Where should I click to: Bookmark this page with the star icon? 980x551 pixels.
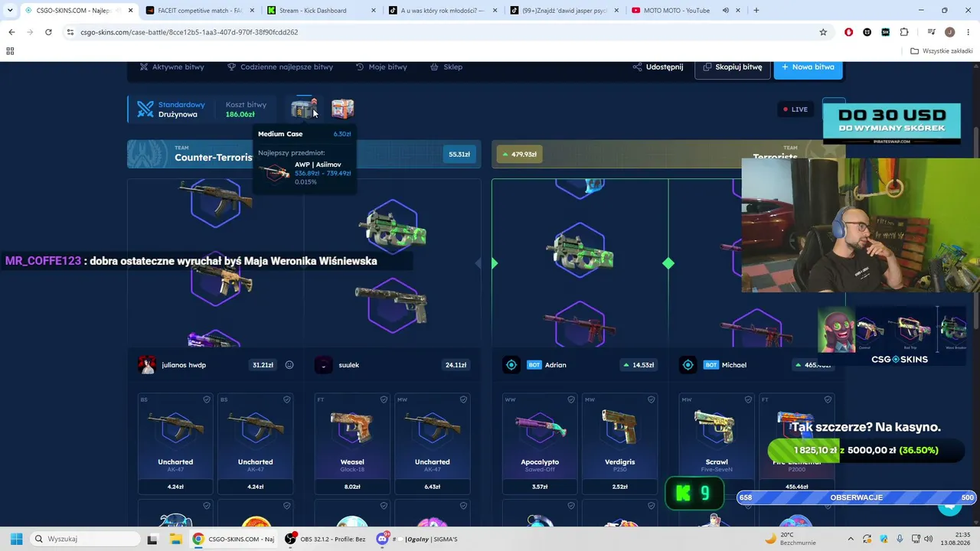click(823, 32)
